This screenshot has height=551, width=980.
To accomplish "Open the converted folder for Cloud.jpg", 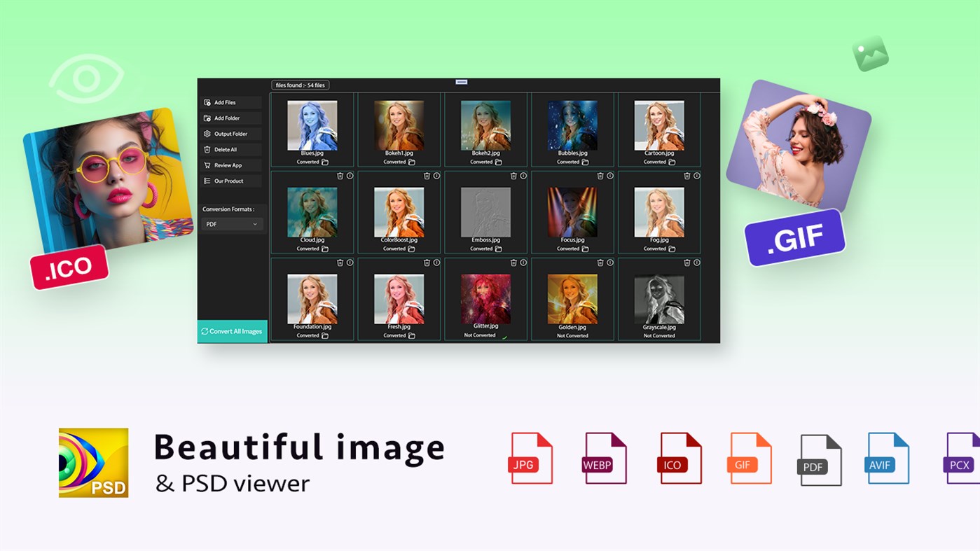I will [326, 248].
